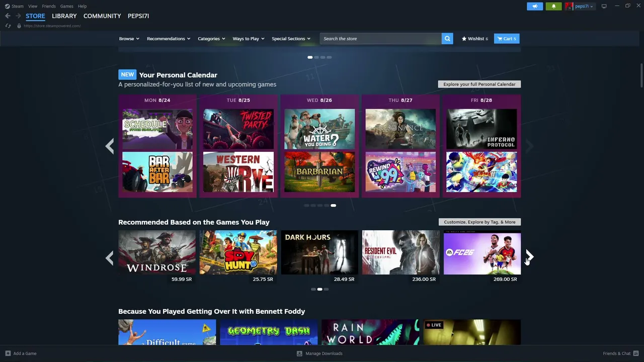Image resolution: width=644 pixels, height=362 pixels.
Task: Open the Friends & Chat icon
Action: (636, 353)
